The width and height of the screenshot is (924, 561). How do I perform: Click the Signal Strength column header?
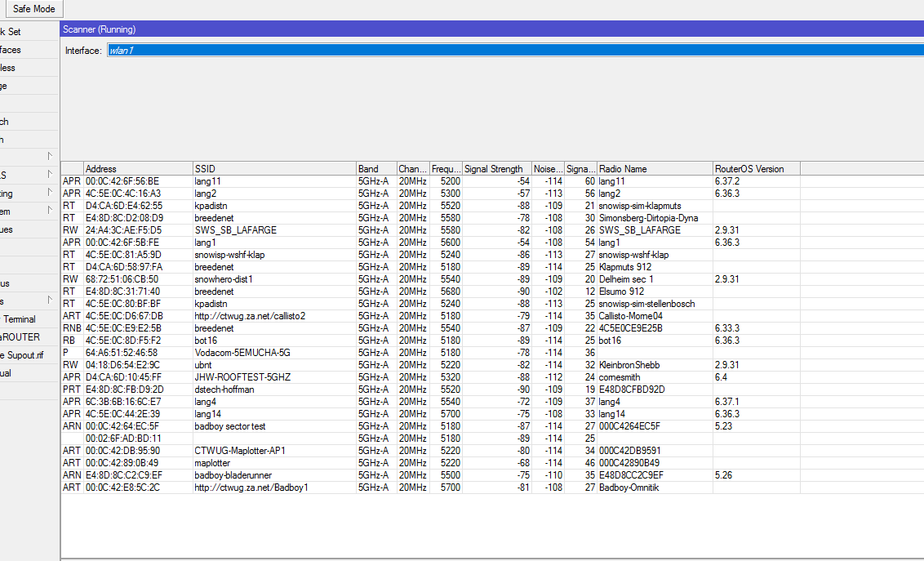[495, 169]
